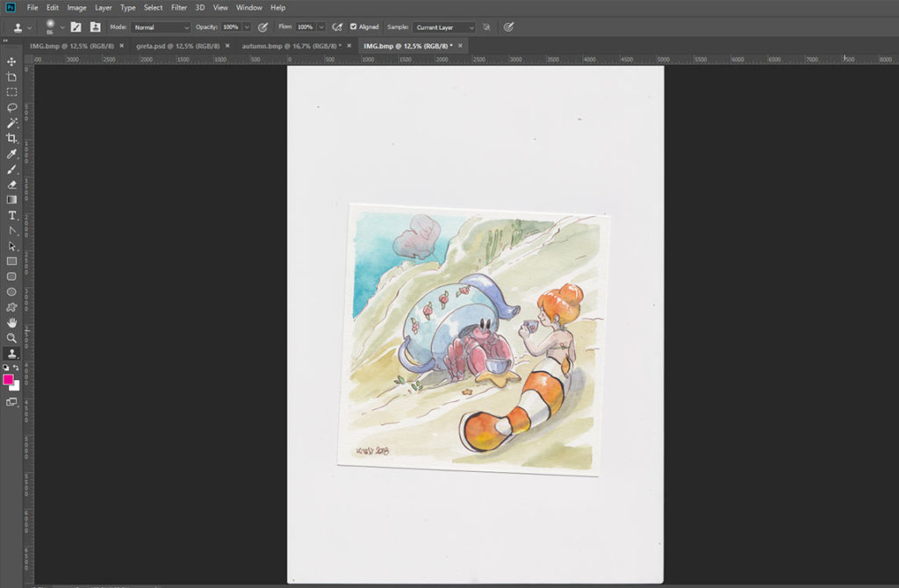
Task: Activate the Crop tool
Action: click(x=11, y=138)
